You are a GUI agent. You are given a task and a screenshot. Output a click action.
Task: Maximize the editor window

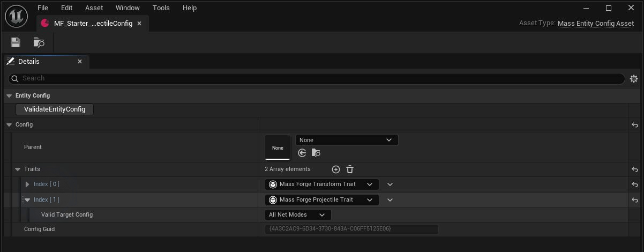(x=609, y=8)
